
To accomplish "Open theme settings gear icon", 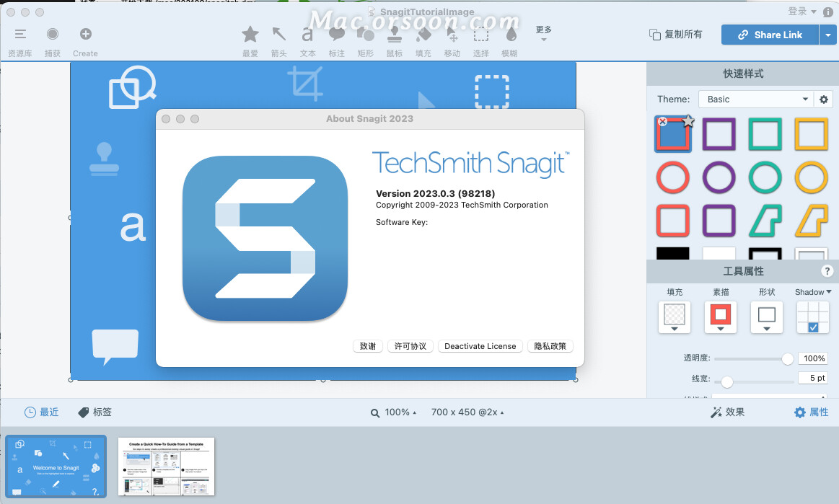I will 823,99.
